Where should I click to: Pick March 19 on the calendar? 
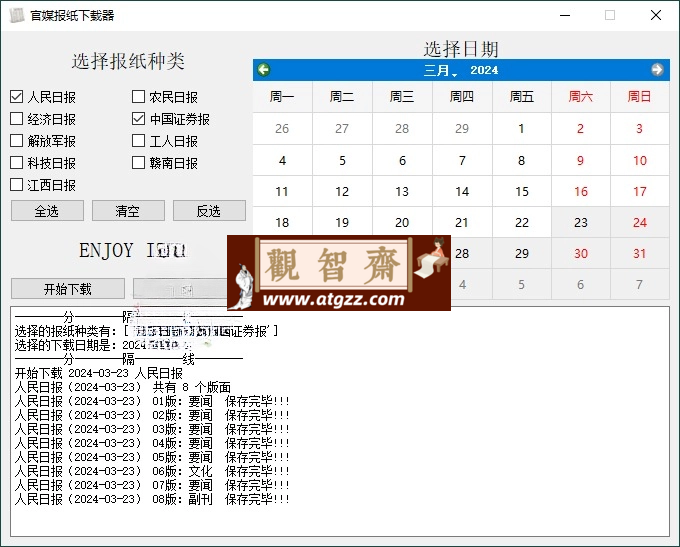point(342,222)
